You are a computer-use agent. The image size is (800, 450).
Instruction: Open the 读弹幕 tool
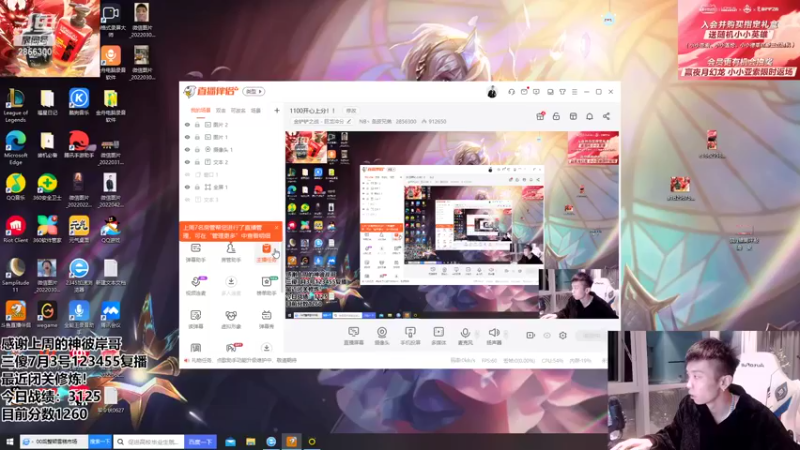196,319
